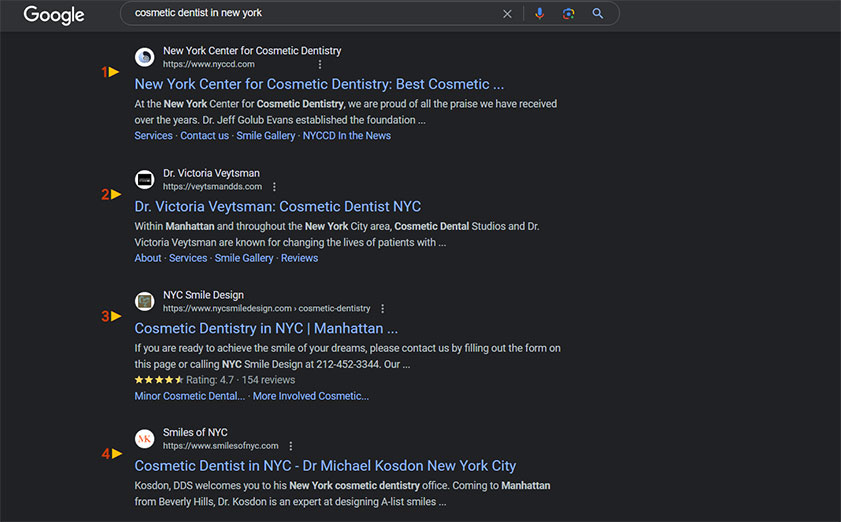The width and height of the screenshot is (841, 522).
Task: Clear the search box text
Action: click(x=507, y=14)
